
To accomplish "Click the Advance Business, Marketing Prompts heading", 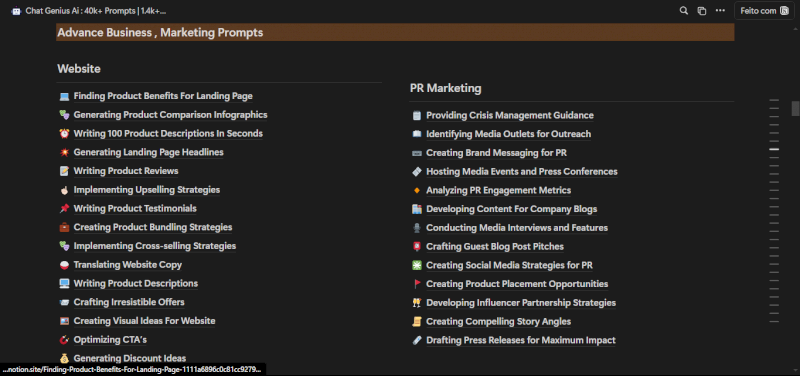I will click(x=160, y=33).
